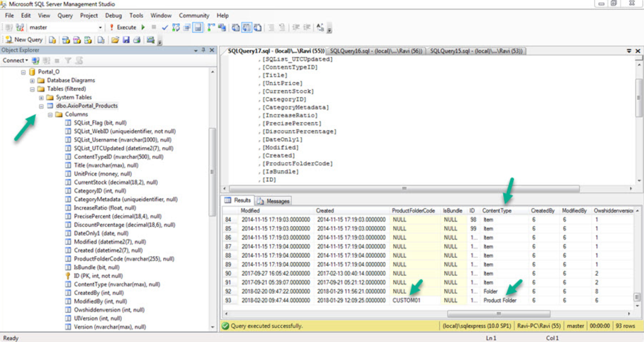The height and width of the screenshot is (342, 644).
Task: Open the Activity Monitor toolbar icon
Action: pos(151,40)
